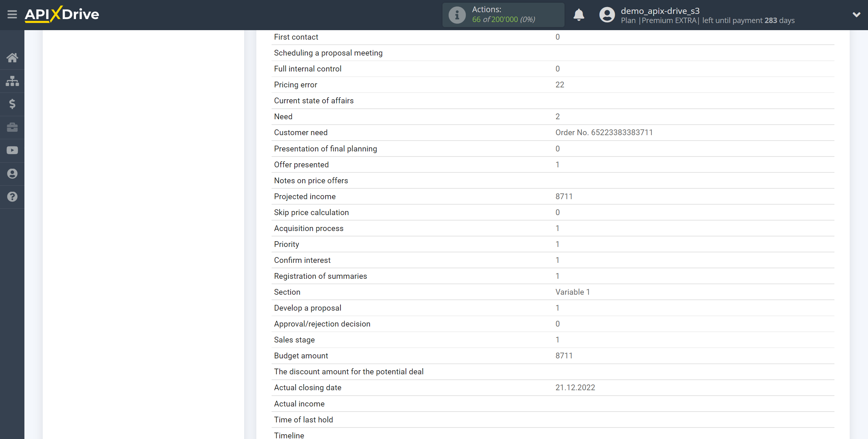Select the Full internal control label

pos(308,69)
